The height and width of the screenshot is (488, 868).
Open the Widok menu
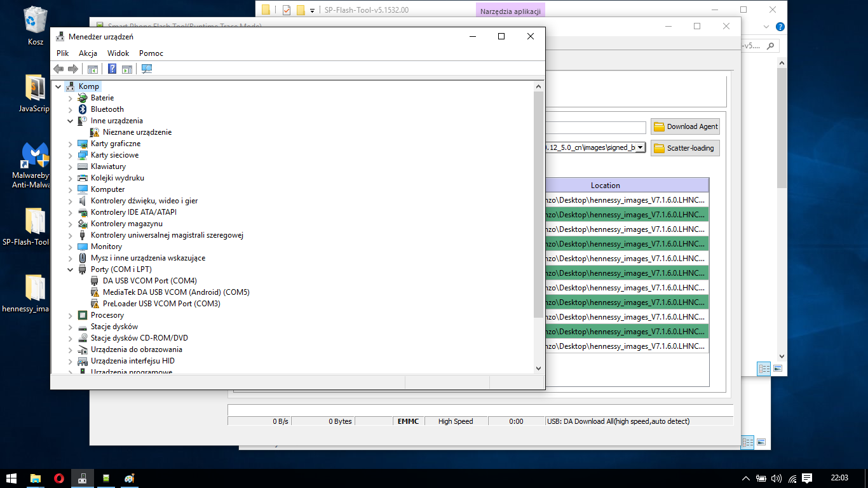118,53
